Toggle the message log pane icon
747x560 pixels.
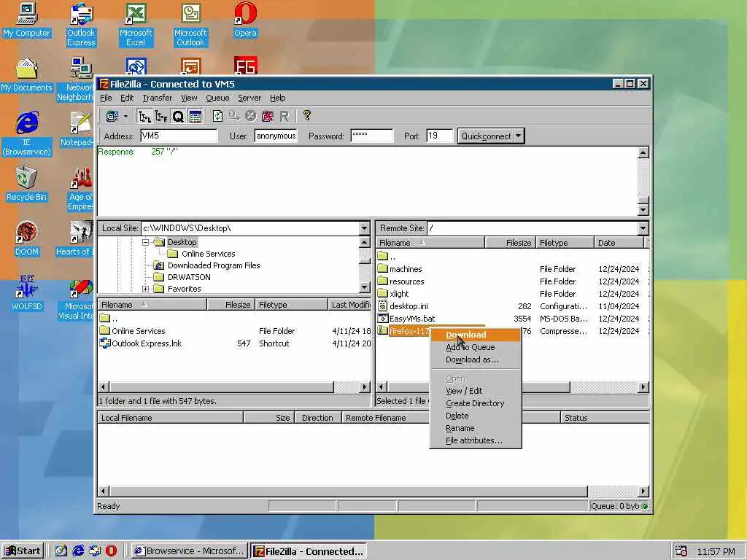click(196, 116)
